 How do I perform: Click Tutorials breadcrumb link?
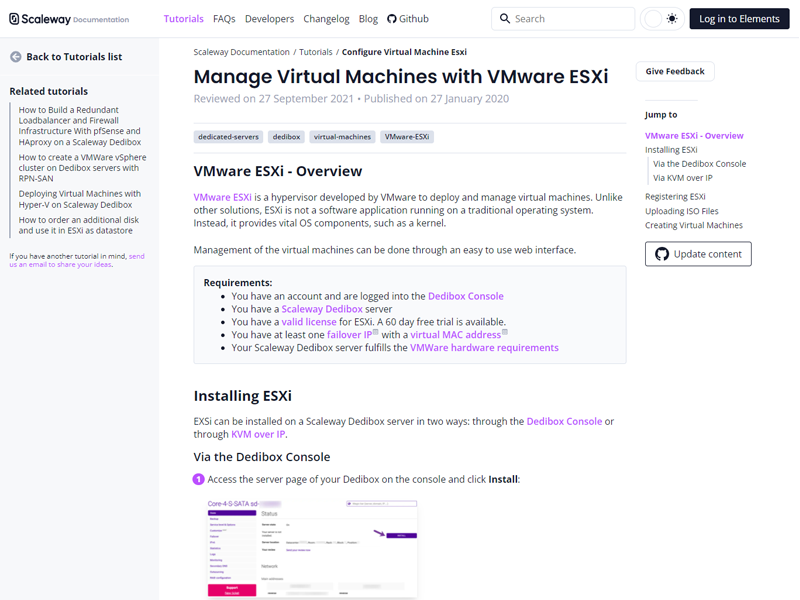click(315, 52)
